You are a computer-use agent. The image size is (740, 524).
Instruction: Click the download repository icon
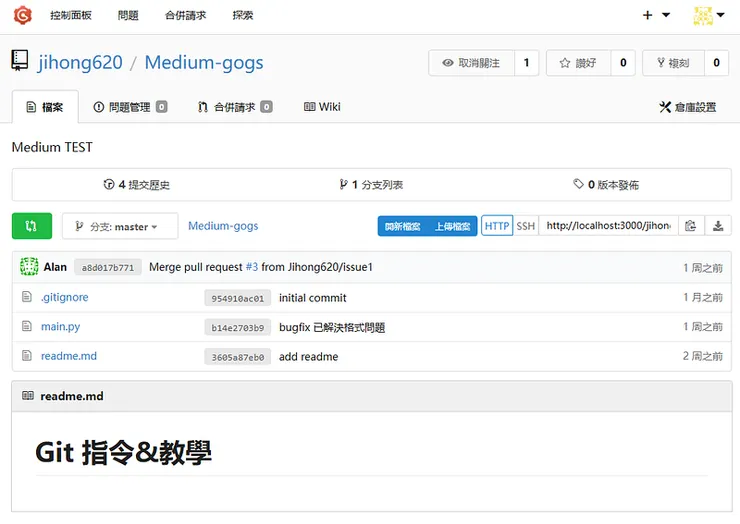(718, 226)
